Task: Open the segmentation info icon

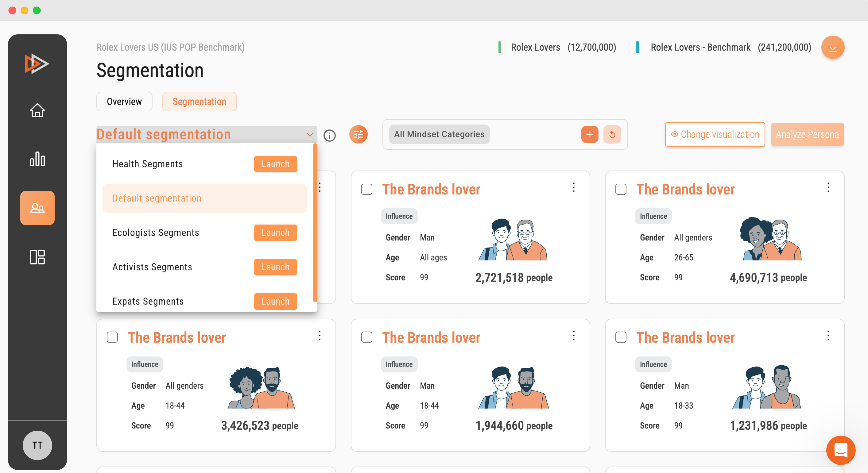Action: point(329,135)
